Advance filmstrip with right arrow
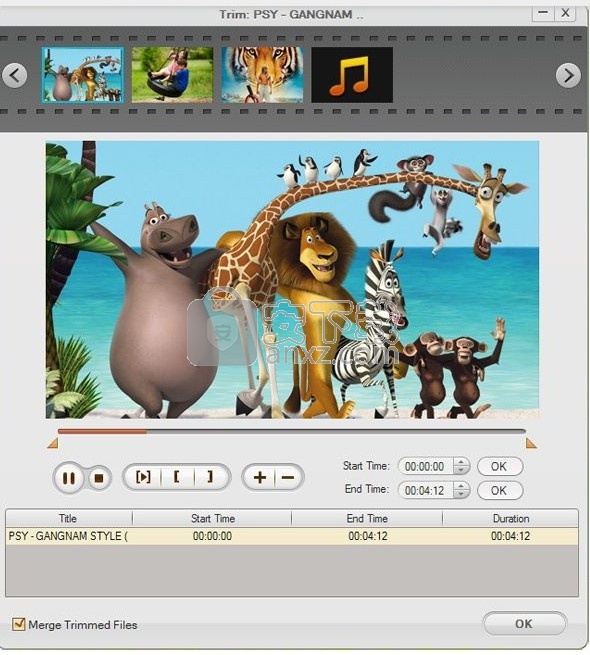 [568, 76]
